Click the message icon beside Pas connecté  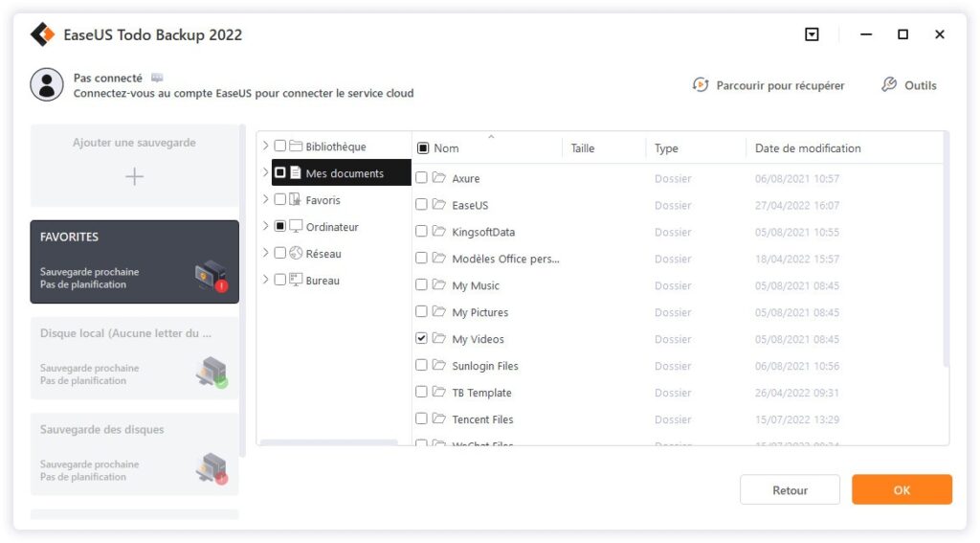click(x=157, y=78)
